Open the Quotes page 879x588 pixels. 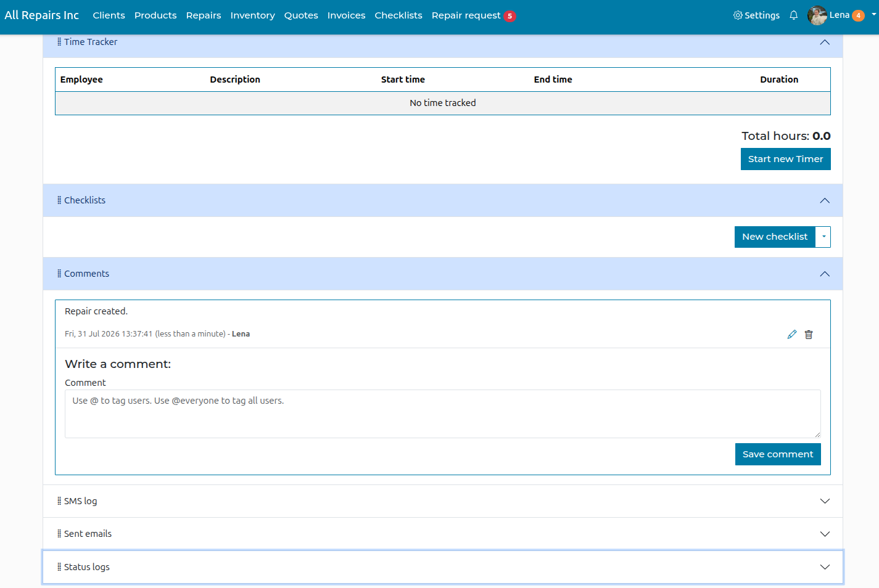[301, 15]
